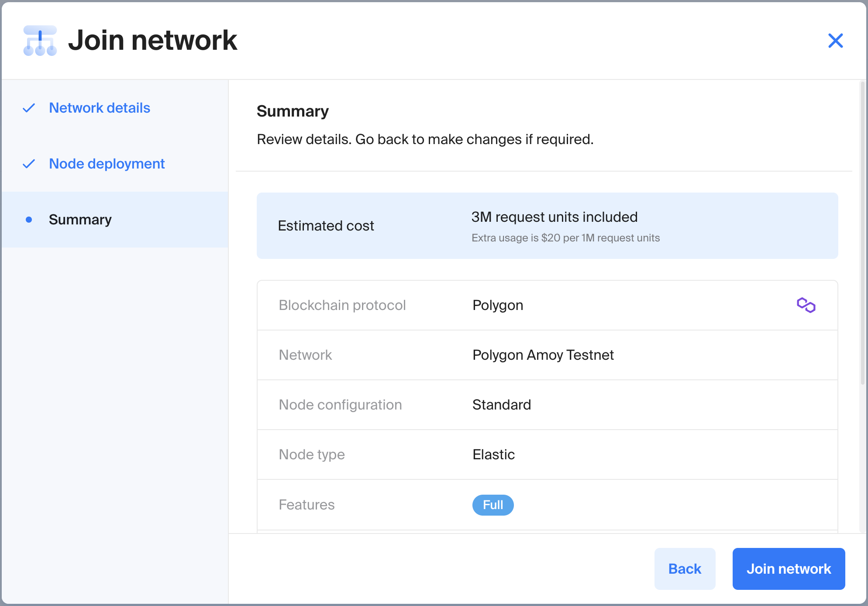Click the Polygon protocol logo icon
868x606 pixels.
[x=806, y=305]
